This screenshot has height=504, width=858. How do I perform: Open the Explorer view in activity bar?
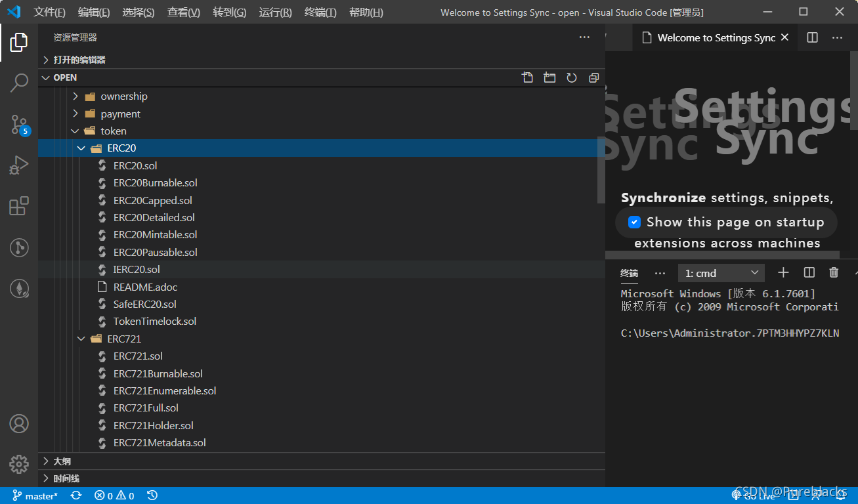[x=19, y=43]
